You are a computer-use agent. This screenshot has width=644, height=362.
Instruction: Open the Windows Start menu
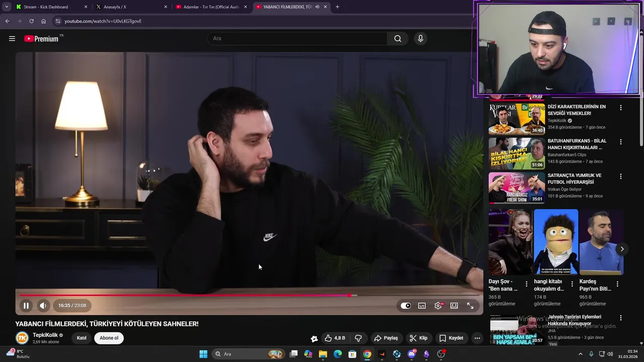203,354
